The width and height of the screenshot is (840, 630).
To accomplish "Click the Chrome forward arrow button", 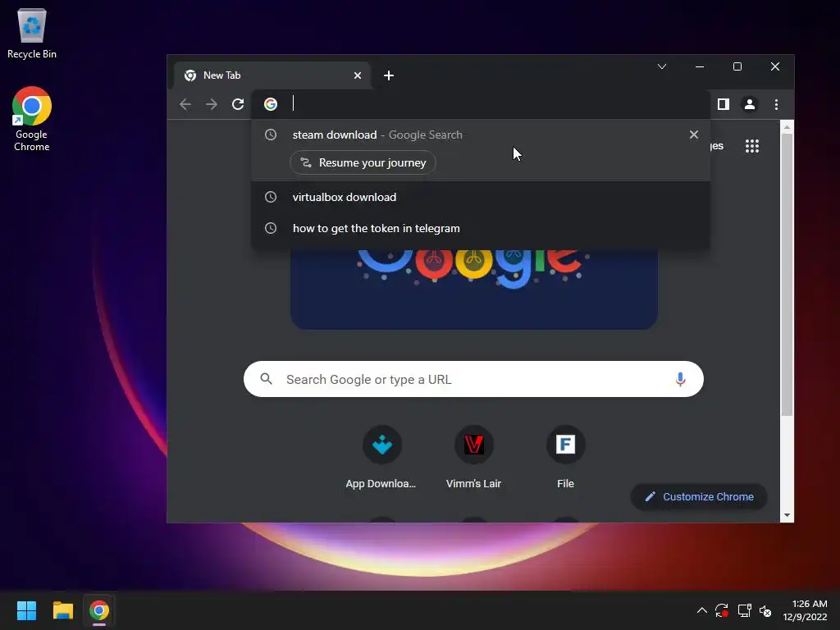I will click(x=212, y=104).
